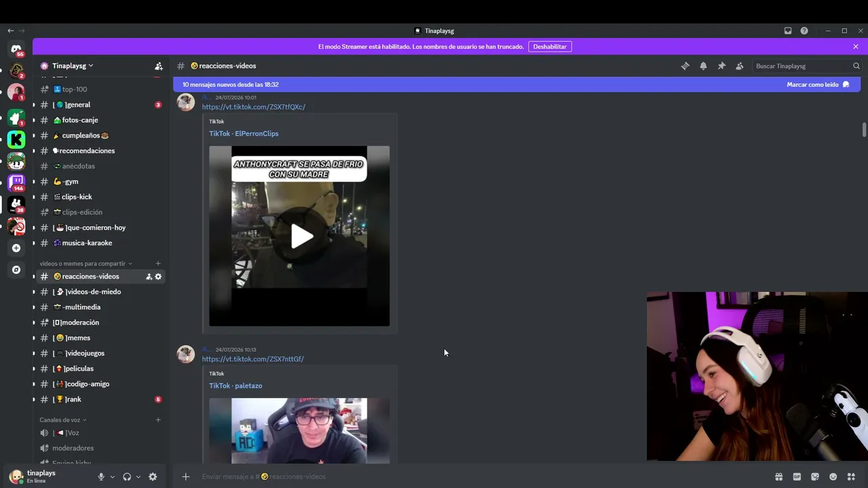Open the apps icon in message bar
This screenshot has height=488, width=868.
tap(852, 476)
